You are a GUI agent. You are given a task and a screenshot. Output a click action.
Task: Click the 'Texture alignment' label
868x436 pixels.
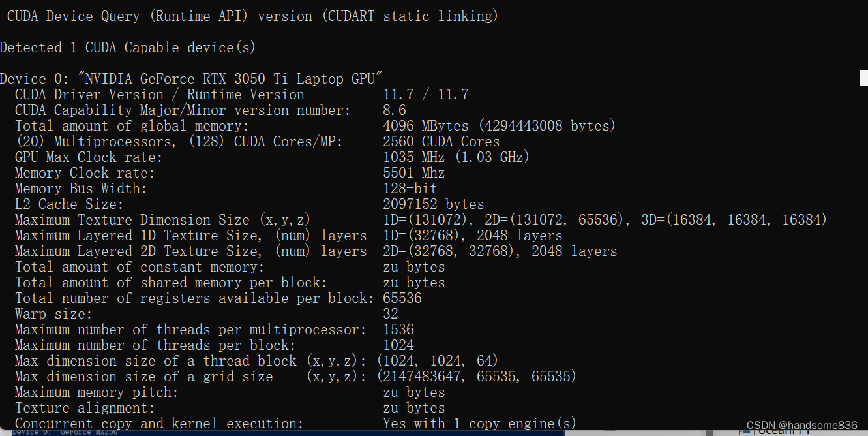tap(85, 408)
